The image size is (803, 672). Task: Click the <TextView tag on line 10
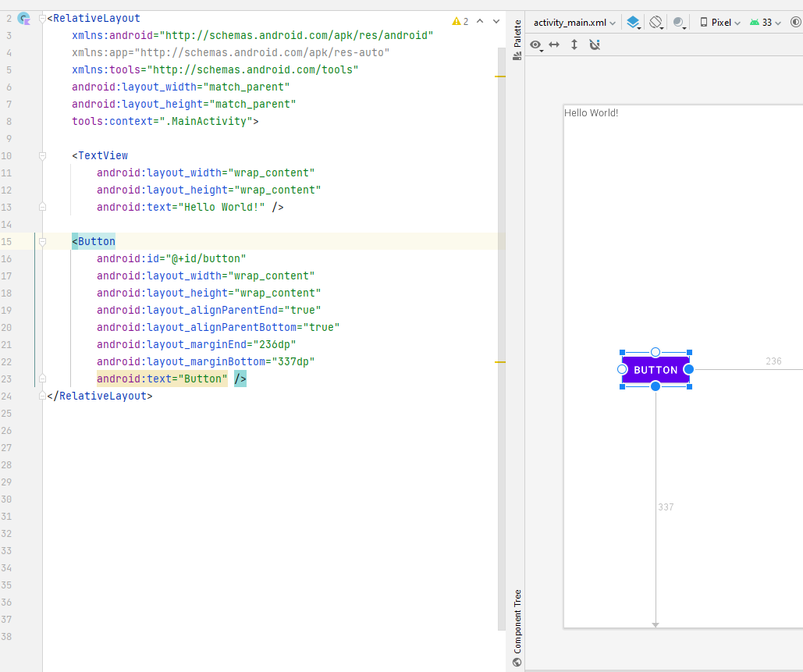[x=100, y=156]
